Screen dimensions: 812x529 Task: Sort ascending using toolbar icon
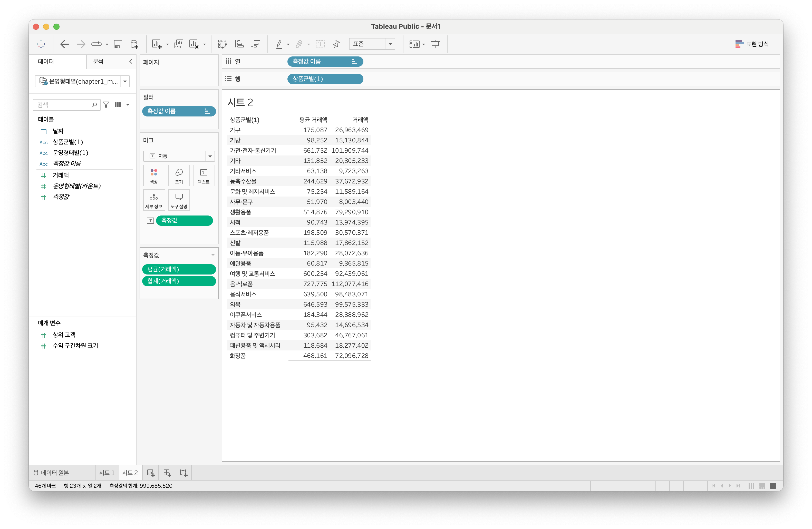click(239, 44)
